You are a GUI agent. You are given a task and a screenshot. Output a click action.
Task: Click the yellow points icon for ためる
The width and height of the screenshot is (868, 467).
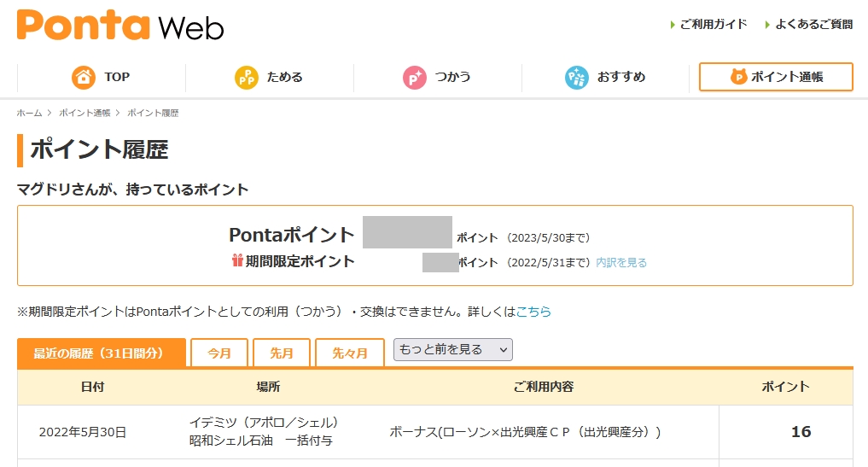point(246,77)
